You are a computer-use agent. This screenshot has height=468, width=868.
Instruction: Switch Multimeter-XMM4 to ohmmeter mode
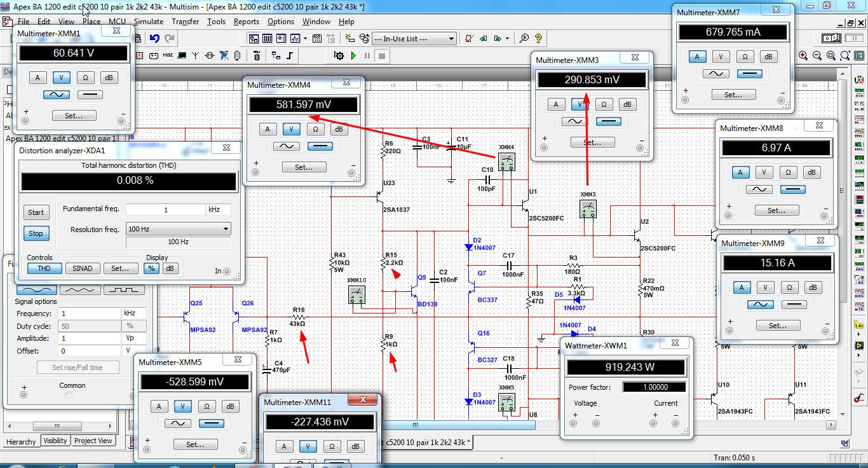[x=315, y=129]
